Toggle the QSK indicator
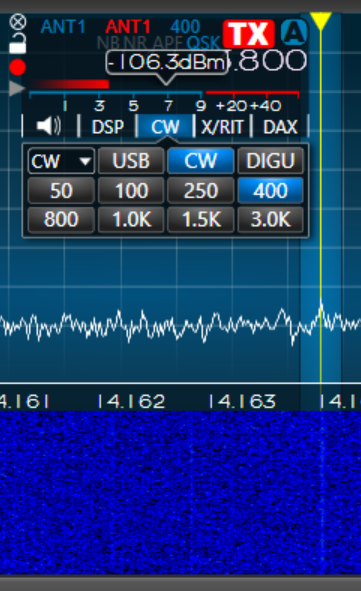 tap(203, 43)
